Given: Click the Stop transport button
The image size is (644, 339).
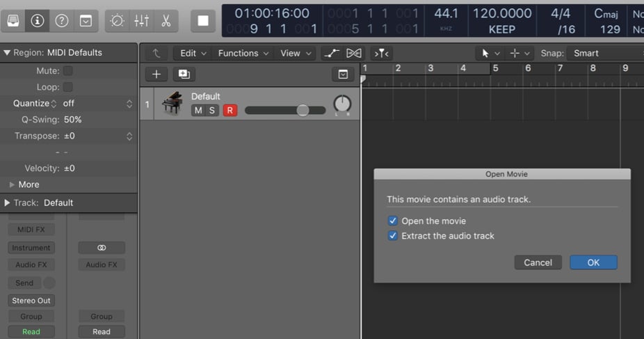Looking at the screenshot, I should [x=203, y=21].
